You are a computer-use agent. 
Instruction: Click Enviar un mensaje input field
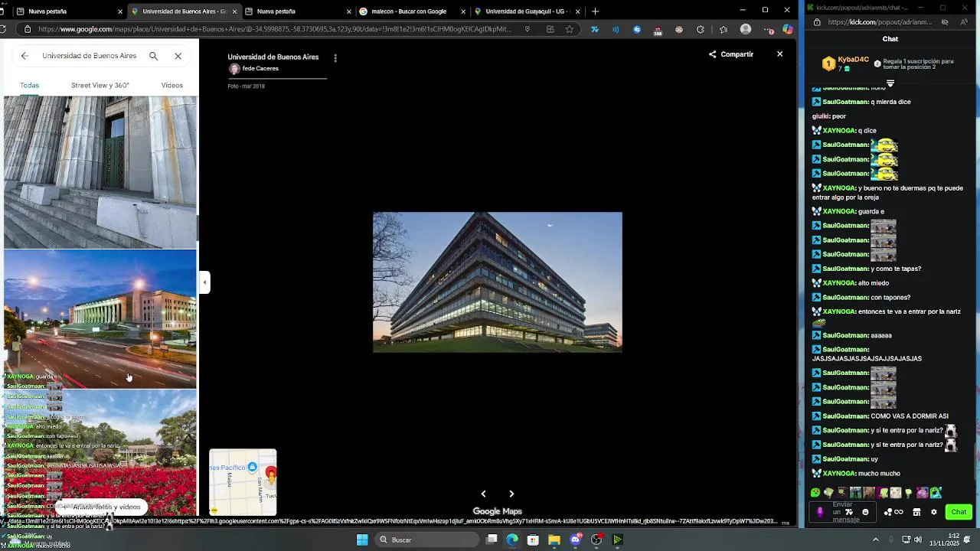click(842, 512)
